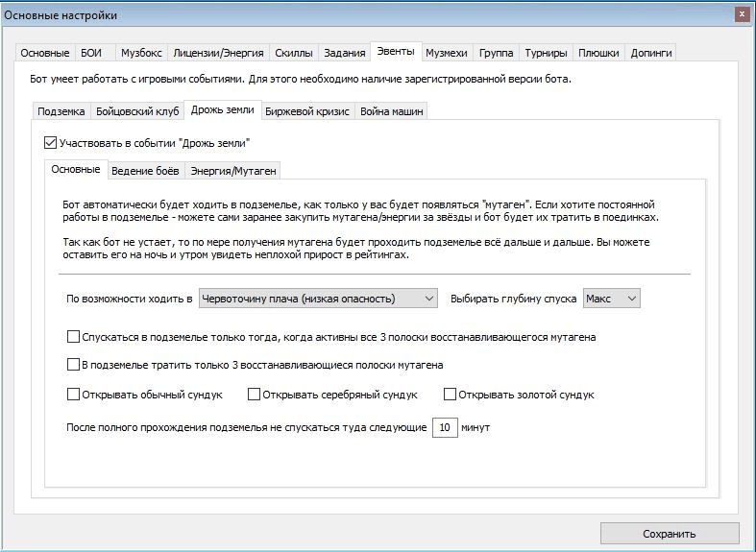Open the Задания tab
Viewport: 756px width, 552px height.
[x=344, y=53]
